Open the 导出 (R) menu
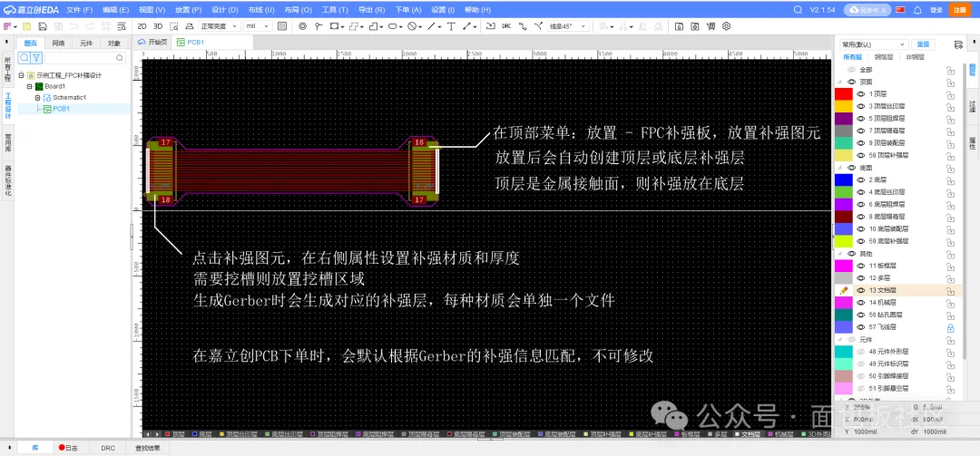The width and height of the screenshot is (980, 456). pyautogui.click(x=371, y=10)
